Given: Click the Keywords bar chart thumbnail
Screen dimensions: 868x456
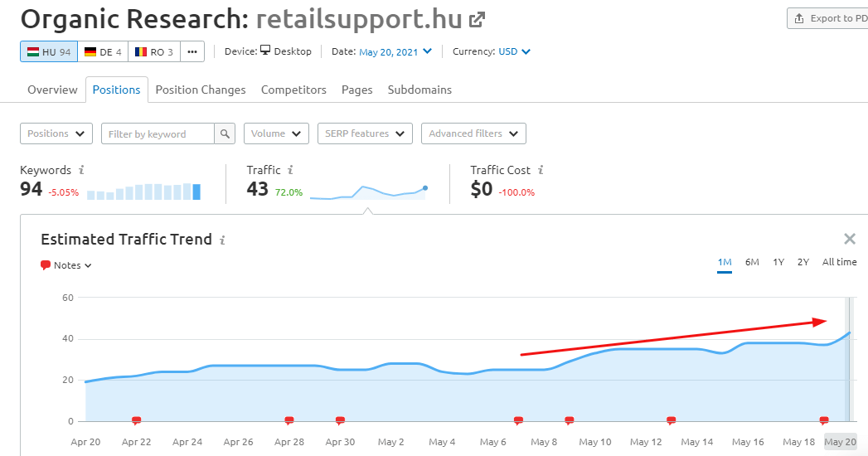Looking at the screenshot, I should coord(144,192).
